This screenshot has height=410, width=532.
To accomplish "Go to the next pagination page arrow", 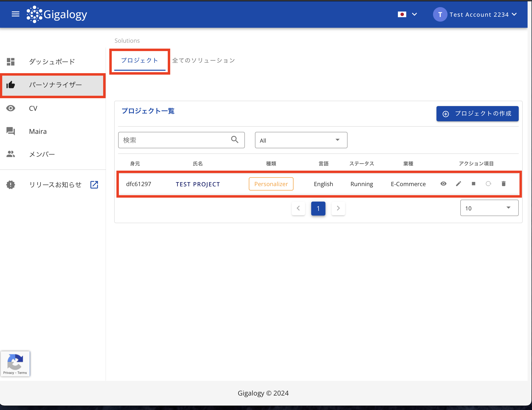I will click(x=338, y=208).
